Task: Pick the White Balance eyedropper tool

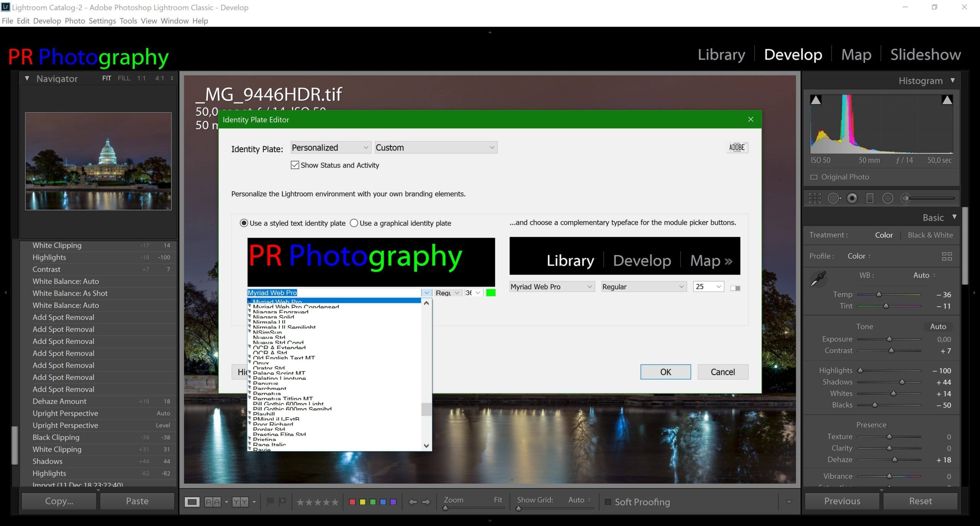Action: click(818, 279)
